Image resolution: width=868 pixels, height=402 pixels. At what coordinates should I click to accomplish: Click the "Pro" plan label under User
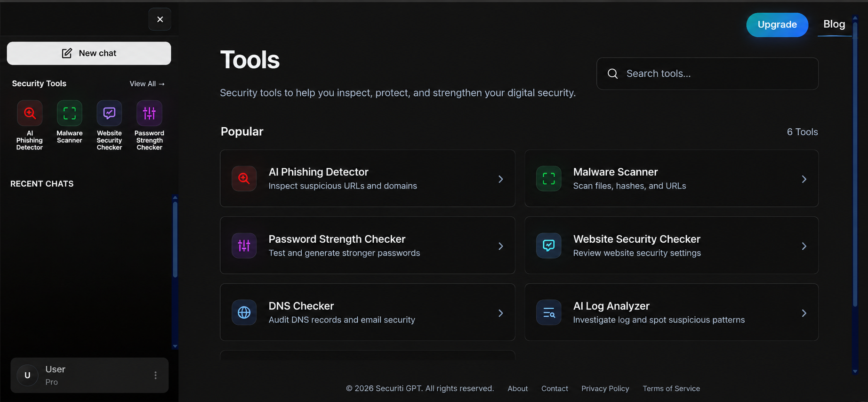(52, 382)
